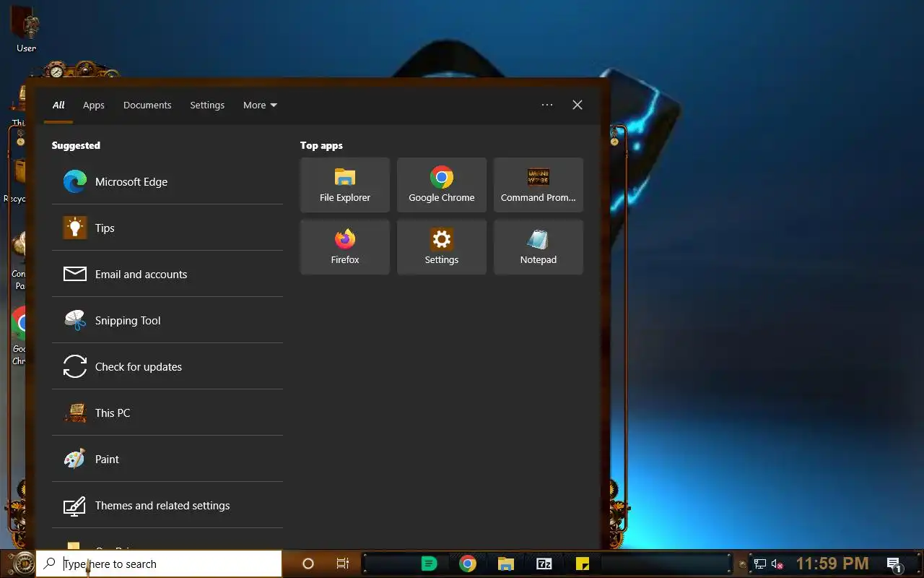Show hidden tray icons button
Image resolution: width=924 pixels, height=578 pixels.
[x=742, y=564]
